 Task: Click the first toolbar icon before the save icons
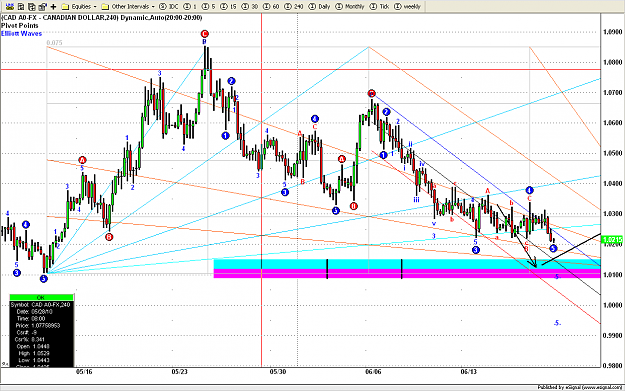tap(11, 6)
